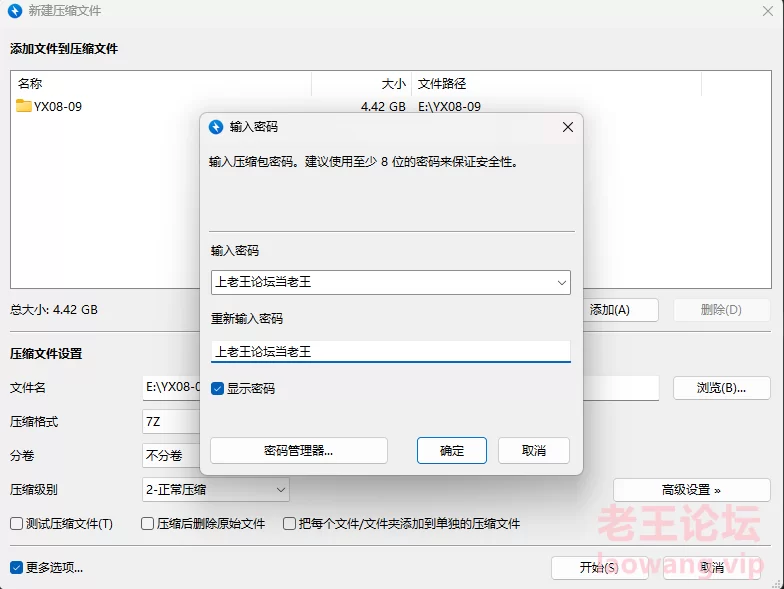Click the 删除(D) button

pyautogui.click(x=722, y=310)
